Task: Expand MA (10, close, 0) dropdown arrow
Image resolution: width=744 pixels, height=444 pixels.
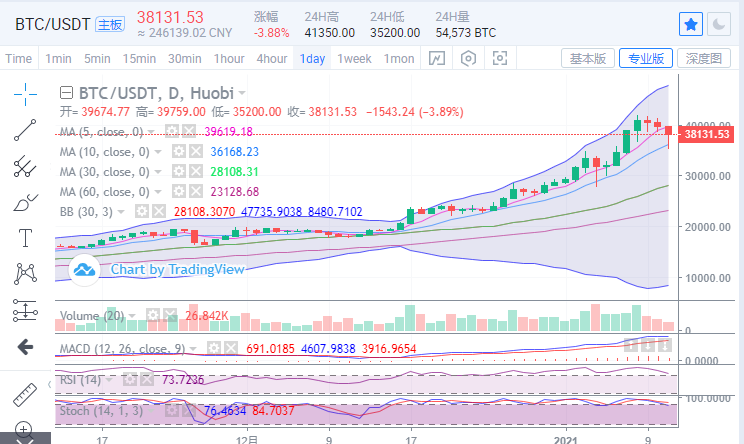Action: click(x=158, y=152)
